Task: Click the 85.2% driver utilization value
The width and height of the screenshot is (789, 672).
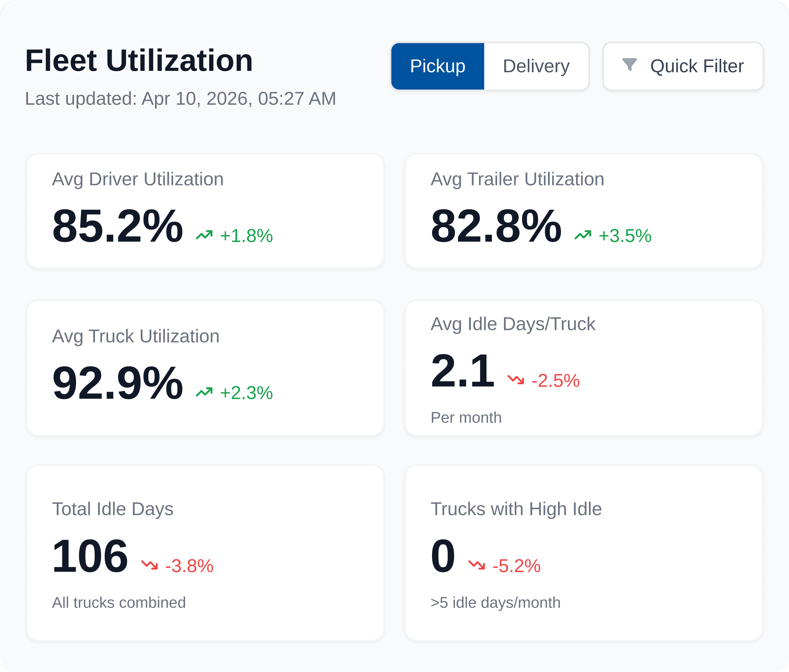Action: coord(118,226)
